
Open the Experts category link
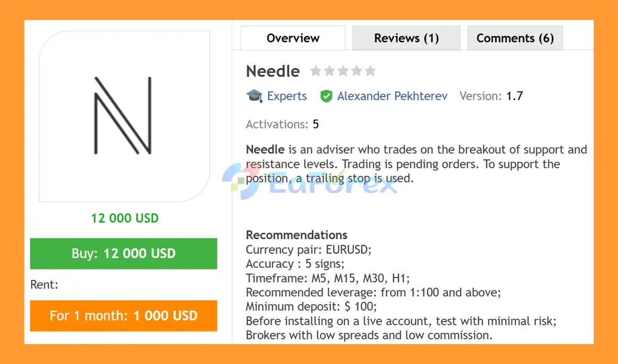coord(287,96)
